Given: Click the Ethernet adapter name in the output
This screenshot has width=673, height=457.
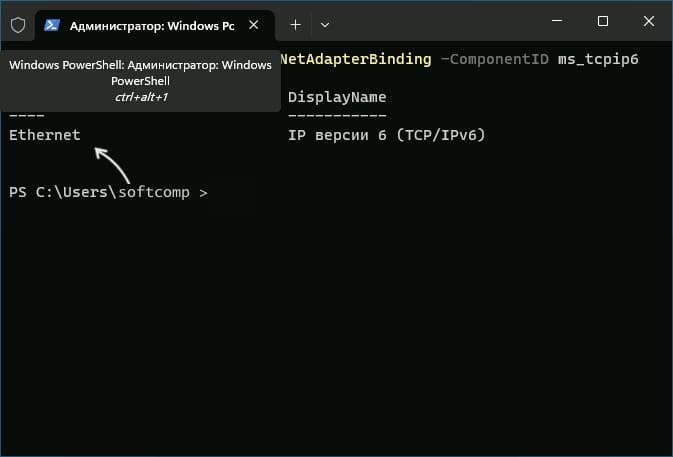Looking at the screenshot, I should click(x=45, y=135).
